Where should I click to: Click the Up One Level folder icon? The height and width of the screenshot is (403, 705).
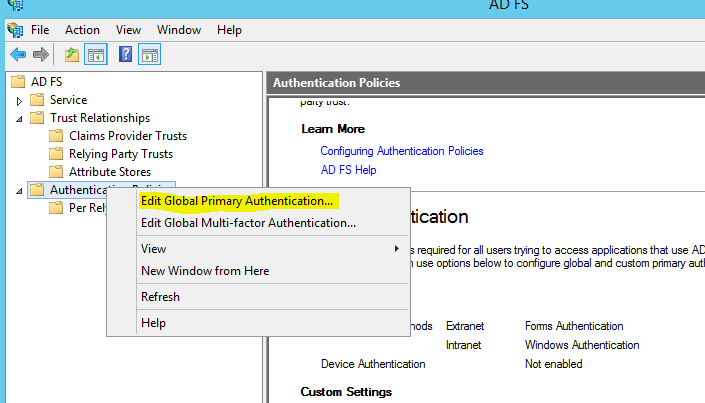(x=72, y=55)
